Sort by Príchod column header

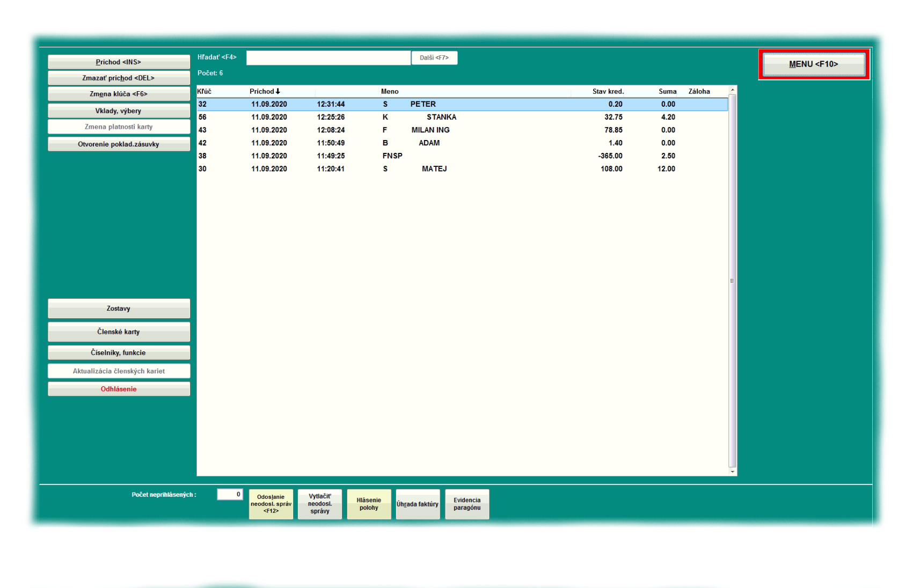click(x=265, y=92)
